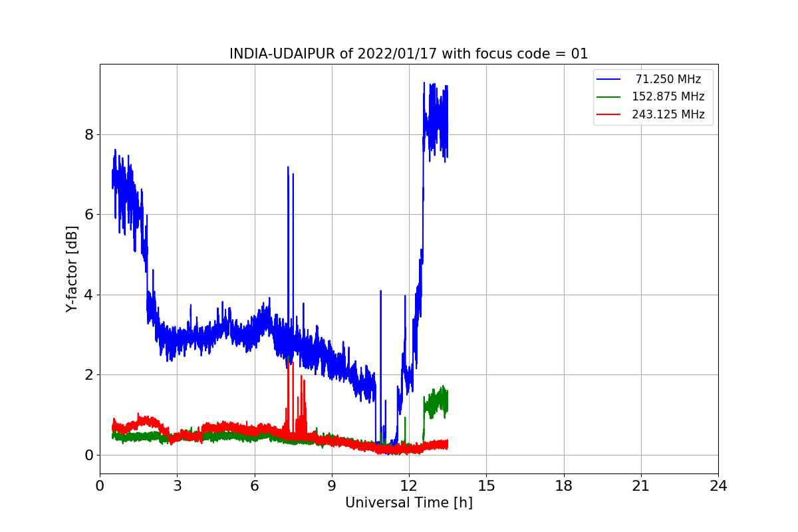Click x-axis tick label 18

[x=563, y=486]
